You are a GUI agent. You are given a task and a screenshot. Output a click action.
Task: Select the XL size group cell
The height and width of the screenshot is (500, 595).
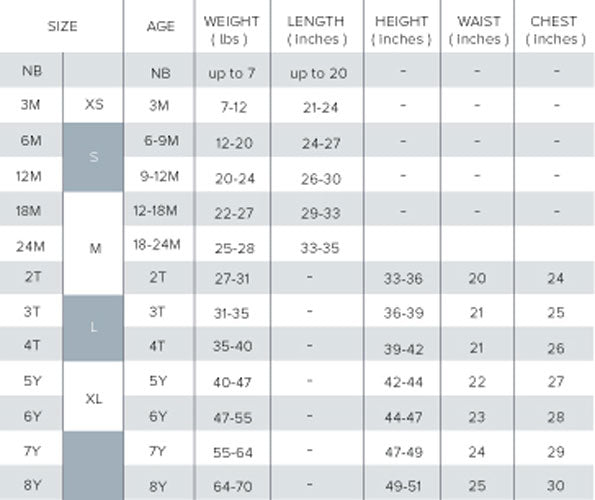[94, 399]
